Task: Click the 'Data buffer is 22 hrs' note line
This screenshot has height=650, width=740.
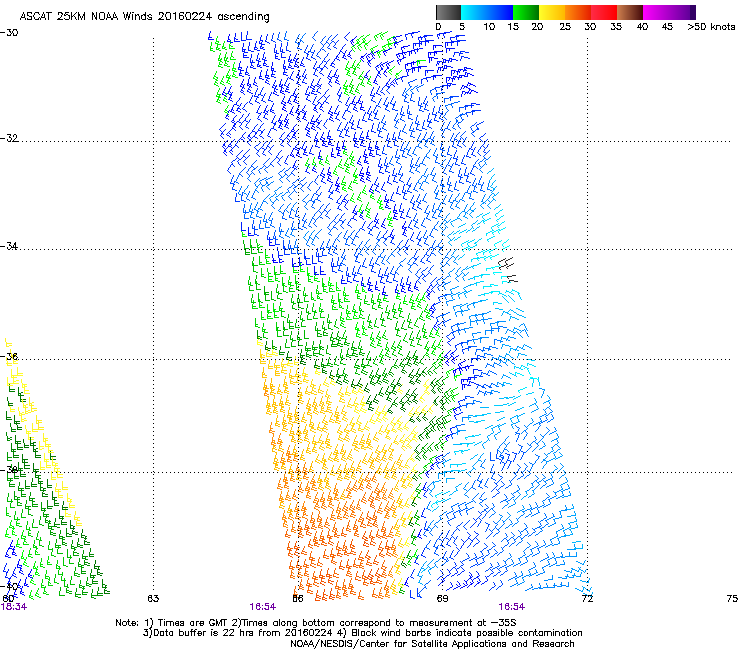Action: [x=362, y=633]
